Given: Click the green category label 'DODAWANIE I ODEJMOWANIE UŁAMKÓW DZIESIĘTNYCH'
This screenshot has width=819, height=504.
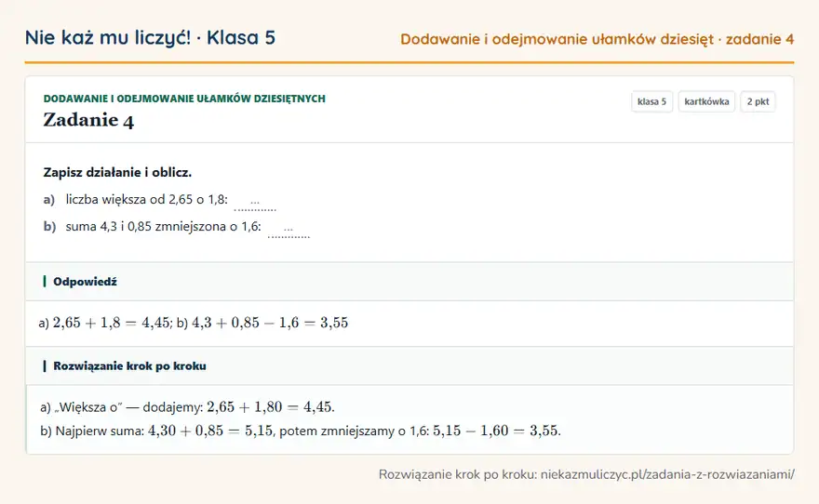Looking at the screenshot, I should pyautogui.click(x=184, y=99).
